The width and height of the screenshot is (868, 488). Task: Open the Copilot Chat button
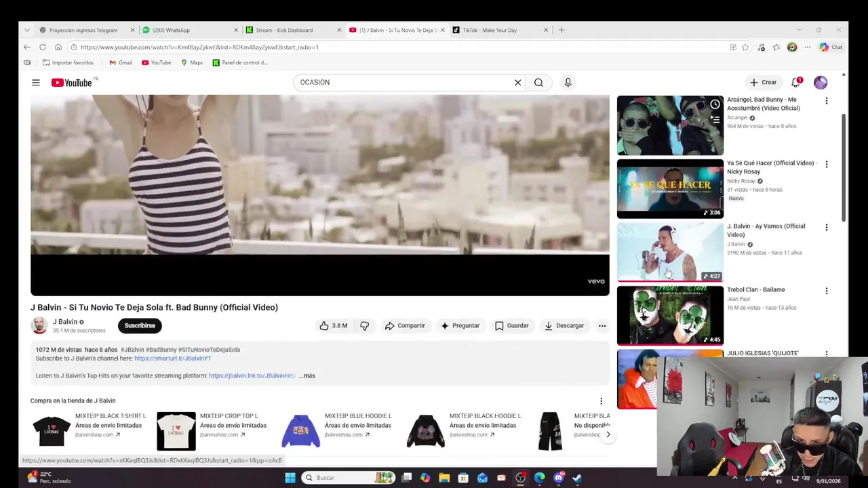click(x=830, y=47)
